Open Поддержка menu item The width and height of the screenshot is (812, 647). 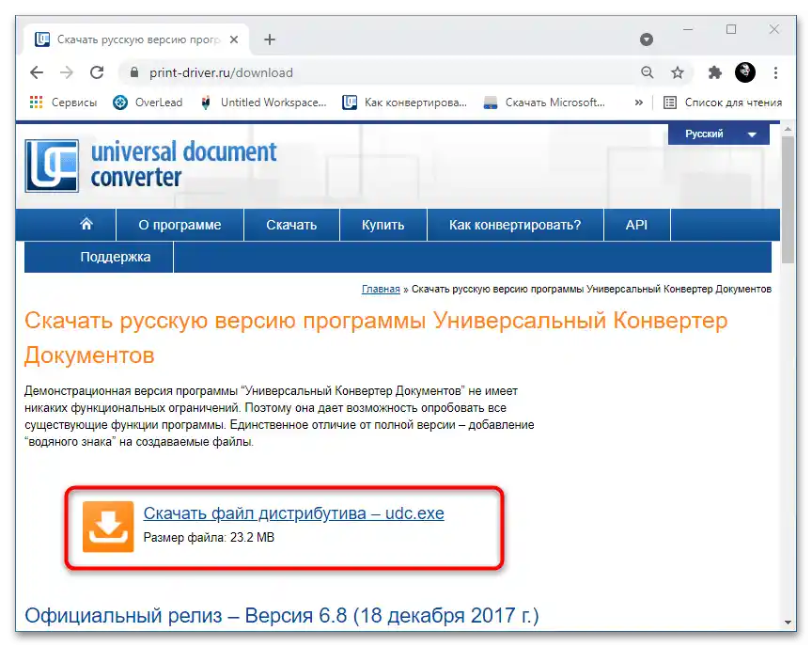coord(115,257)
